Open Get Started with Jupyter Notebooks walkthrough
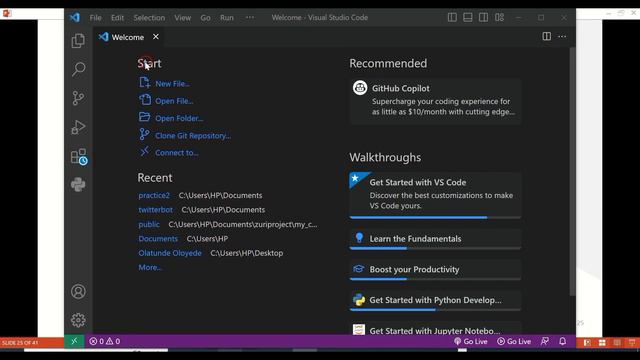 (435, 329)
